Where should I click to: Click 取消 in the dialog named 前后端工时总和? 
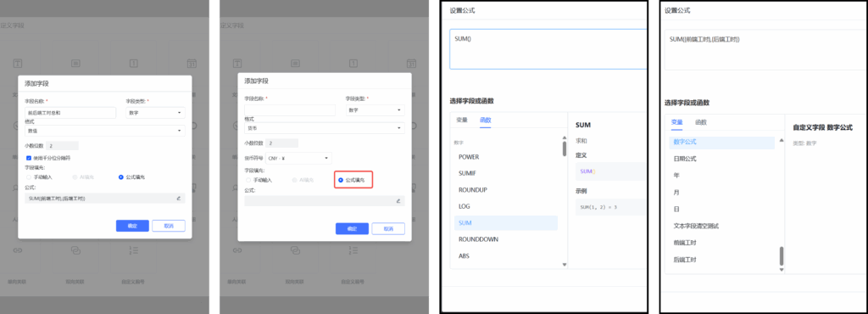click(169, 226)
